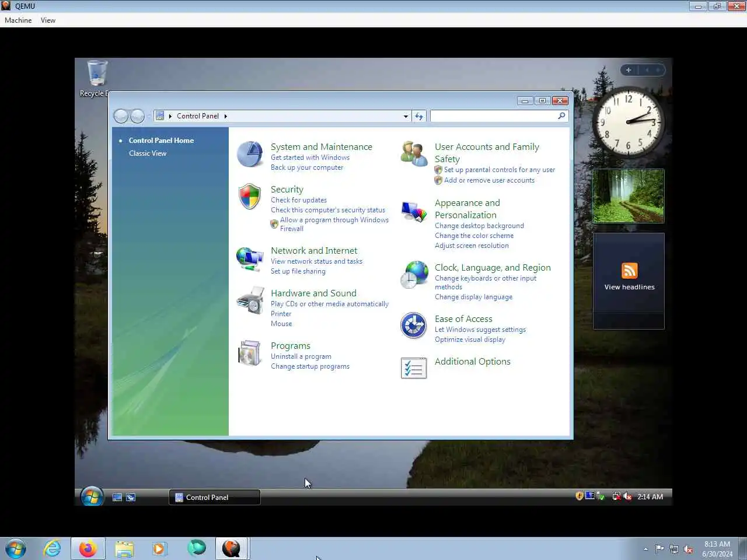The width and height of the screenshot is (747, 560).
Task: Click the Vista taskbar clock 2:14 AM
Action: (650, 496)
